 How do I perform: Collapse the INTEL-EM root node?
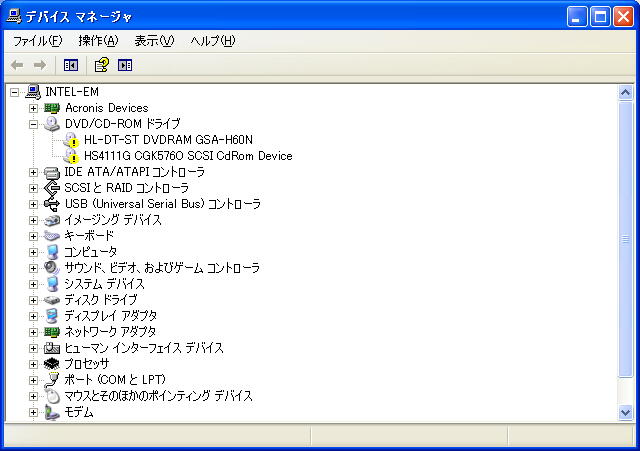(14, 92)
